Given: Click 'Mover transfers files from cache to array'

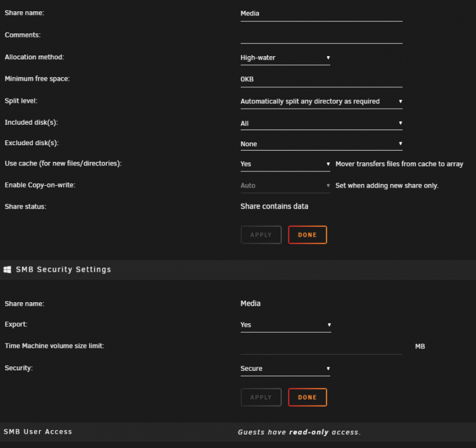Looking at the screenshot, I should (399, 164).
